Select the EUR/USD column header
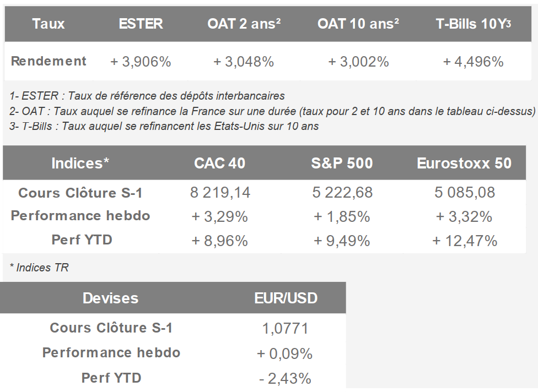 (286, 298)
